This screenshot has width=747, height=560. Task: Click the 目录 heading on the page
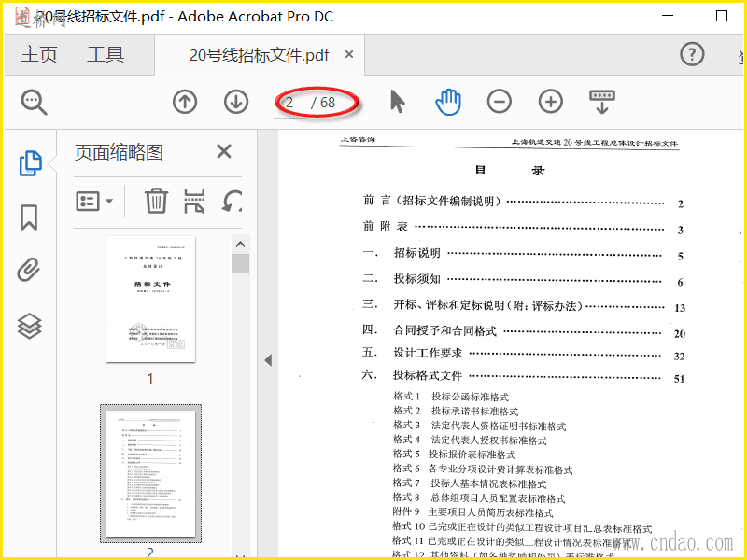tap(510, 170)
